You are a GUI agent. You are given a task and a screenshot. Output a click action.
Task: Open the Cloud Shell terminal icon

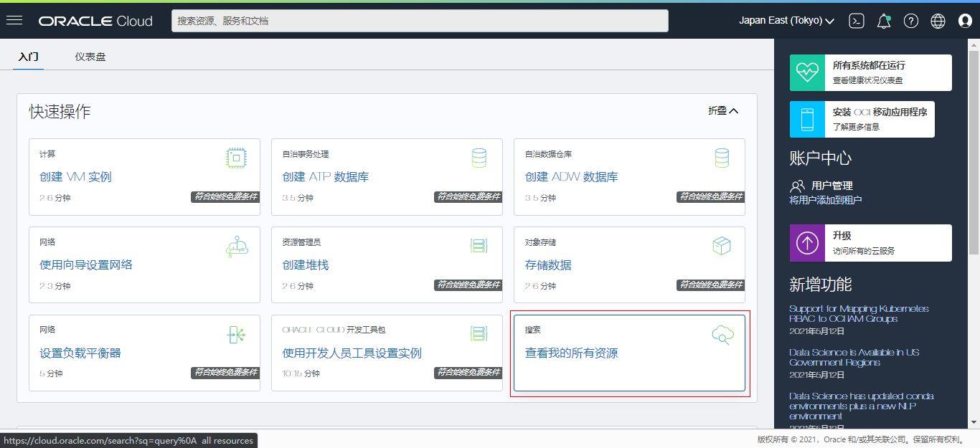(856, 21)
